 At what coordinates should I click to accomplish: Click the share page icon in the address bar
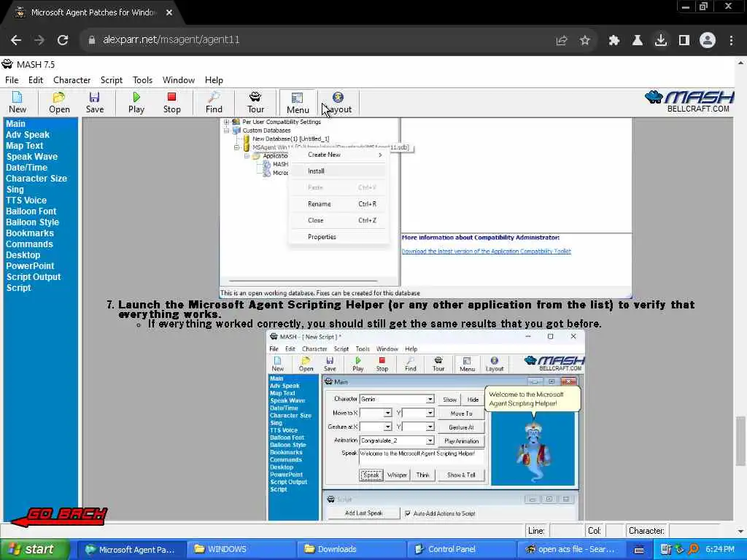pyautogui.click(x=562, y=41)
